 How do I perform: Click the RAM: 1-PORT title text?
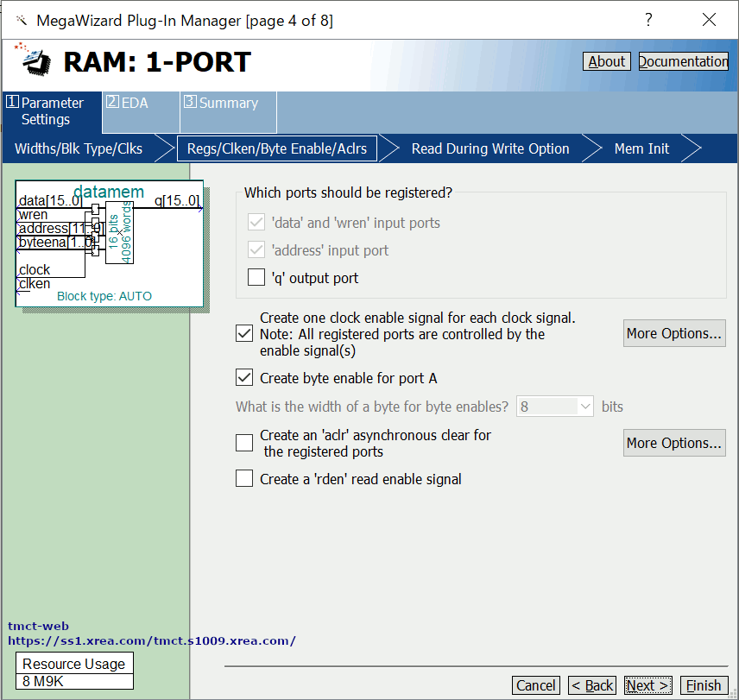coord(157,61)
